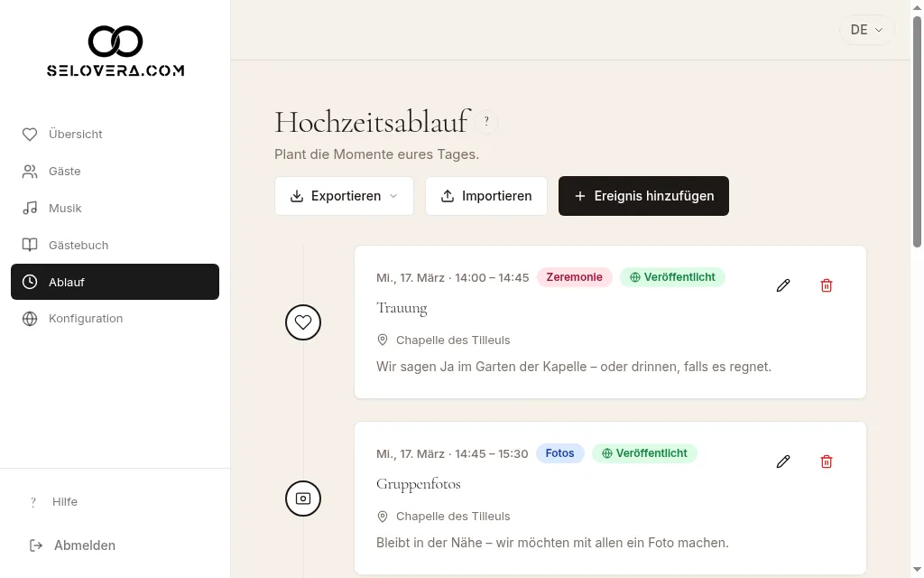Click the vertical page scrollbar thumb

point(917,132)
